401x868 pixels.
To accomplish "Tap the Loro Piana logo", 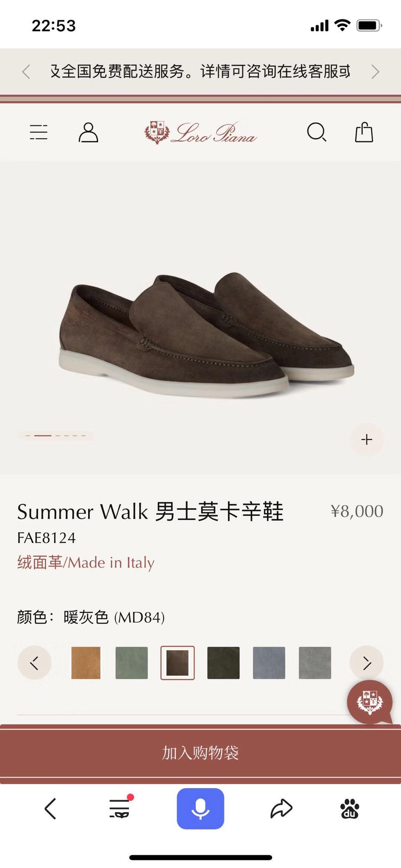I will point(200,132).
